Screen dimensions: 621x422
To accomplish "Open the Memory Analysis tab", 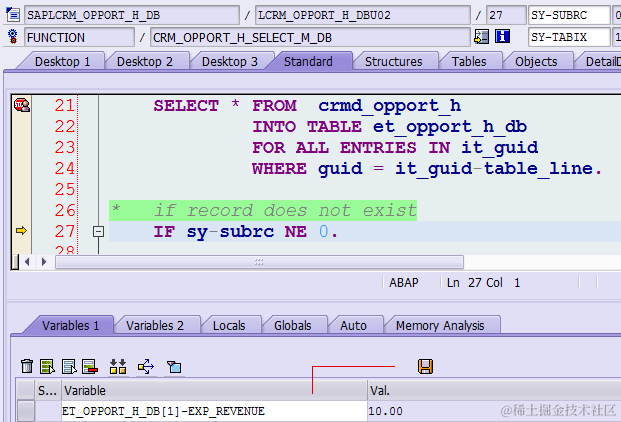I will tap(440, 325).
